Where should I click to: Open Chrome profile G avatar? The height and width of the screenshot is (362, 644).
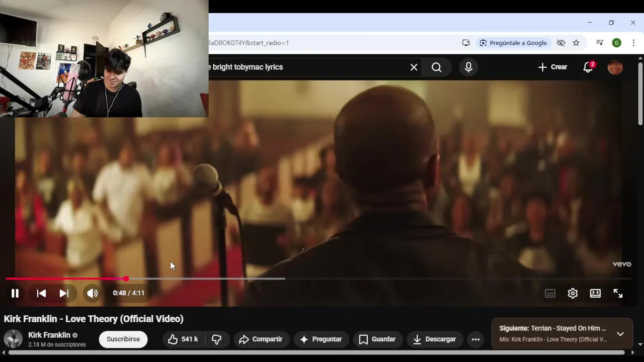(616, 43)
